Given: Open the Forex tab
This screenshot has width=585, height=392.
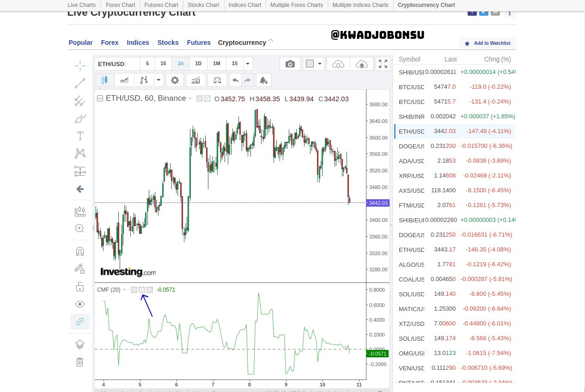Looking at the screenshot, I should coord(110,43).
